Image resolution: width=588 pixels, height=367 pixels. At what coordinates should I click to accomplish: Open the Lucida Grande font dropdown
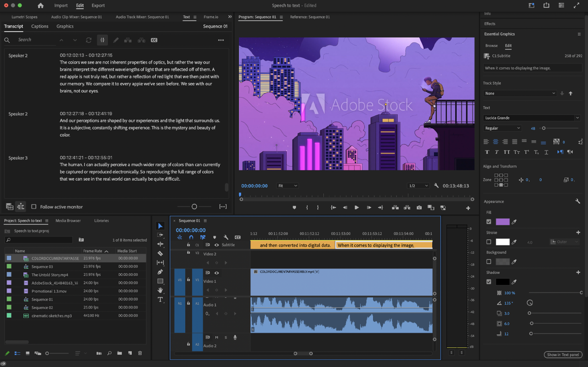click(x=531, y=118)
